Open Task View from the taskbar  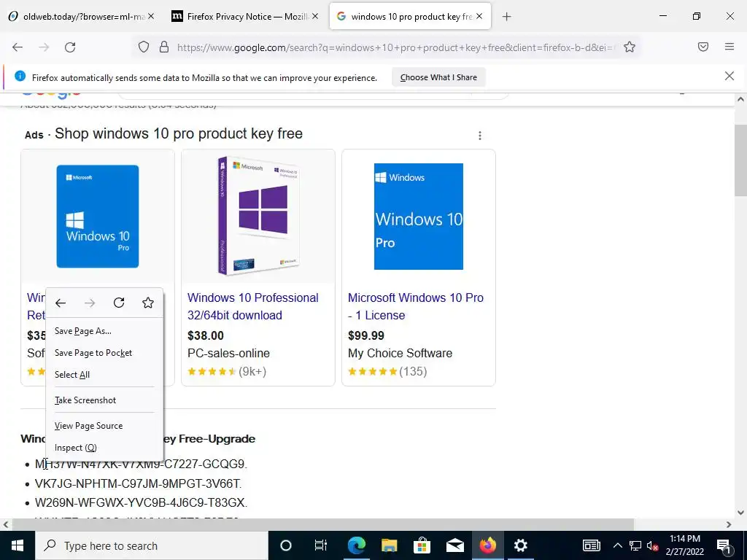click(x=321, y=545)
